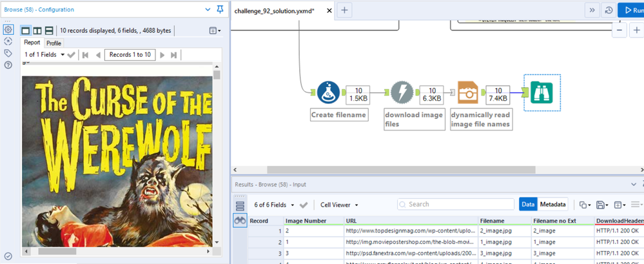Select download image files Download tool
This screenshot has width=644, height=264.
pos(402,92)
